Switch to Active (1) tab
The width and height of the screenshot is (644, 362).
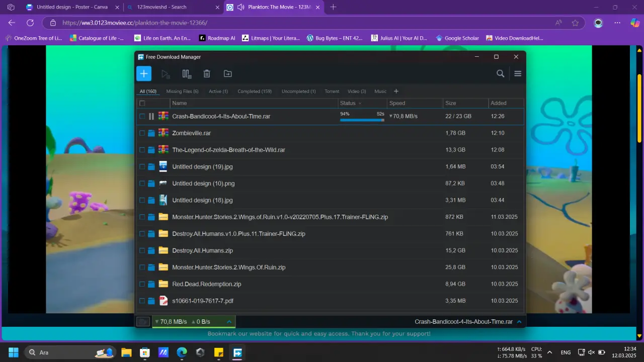pyautogui.click(x=218, y=92)
